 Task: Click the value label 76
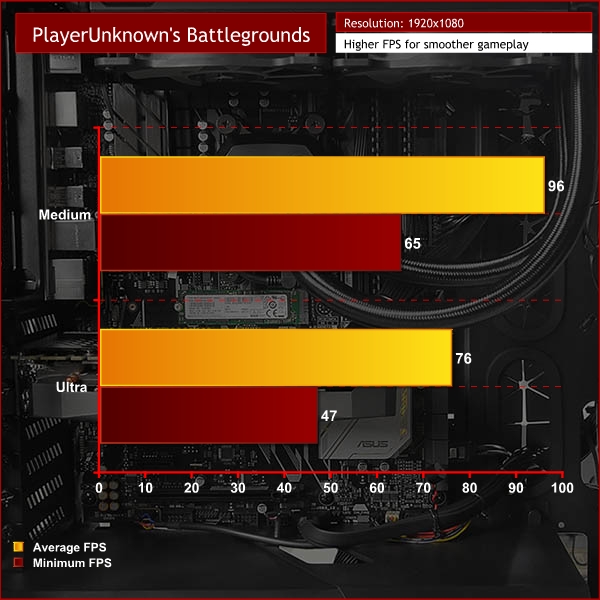coord(463,359)
